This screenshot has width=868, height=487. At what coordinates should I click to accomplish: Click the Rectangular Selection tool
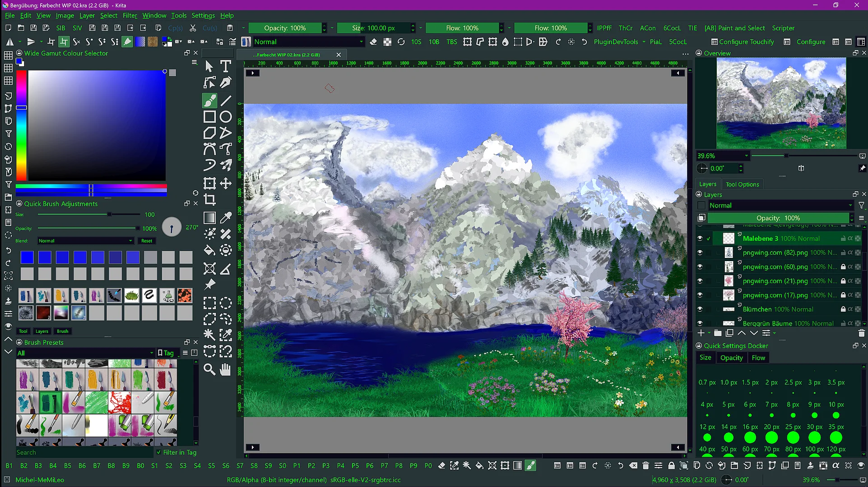[209, 303]
